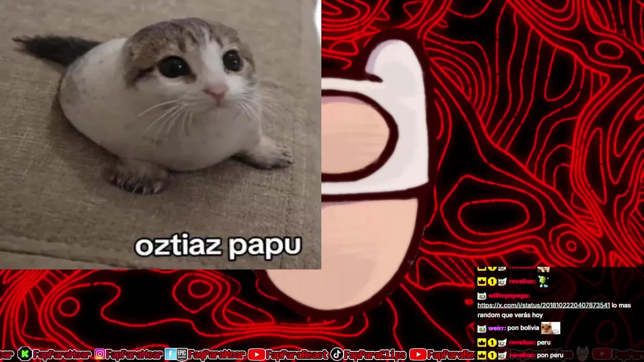
Task: Click the YouTube logo beside FapParaReact
Action: click(x=256, y=355)
